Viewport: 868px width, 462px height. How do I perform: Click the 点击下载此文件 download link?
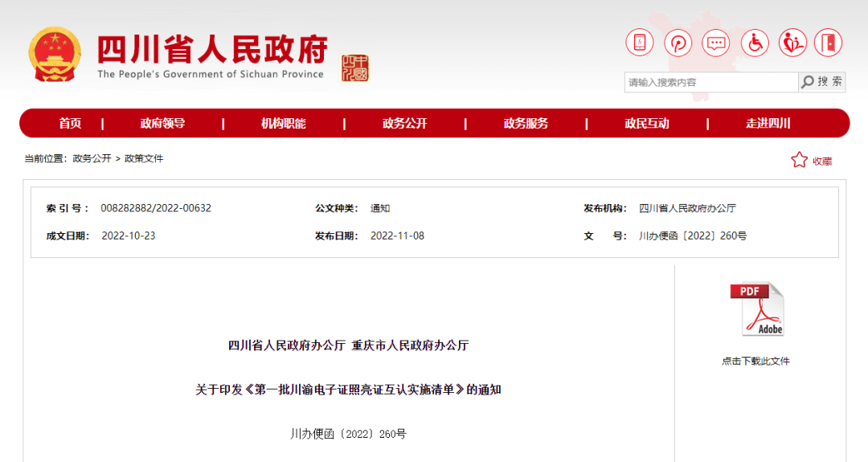tap(755, 361)
